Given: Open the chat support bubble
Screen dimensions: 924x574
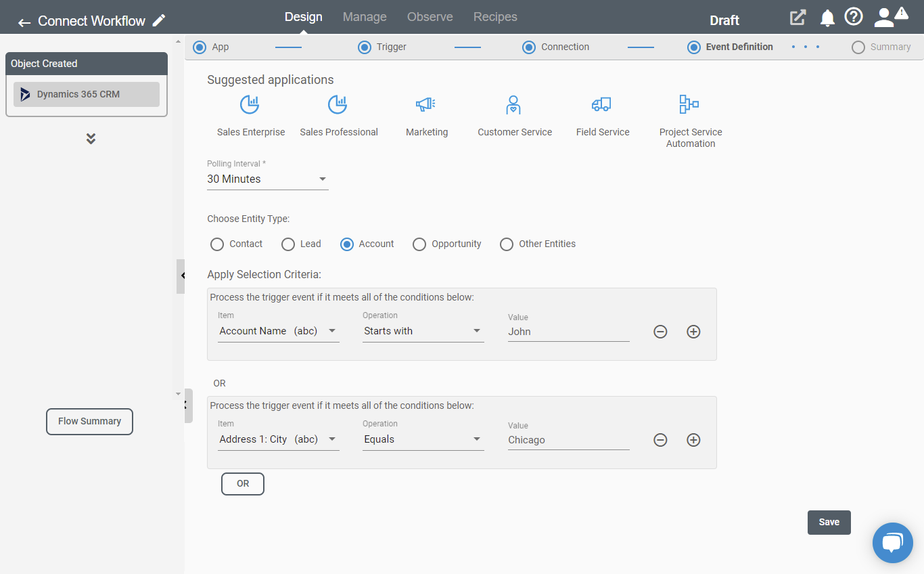Looking at the screenshot, I should (x=893, y=543).
